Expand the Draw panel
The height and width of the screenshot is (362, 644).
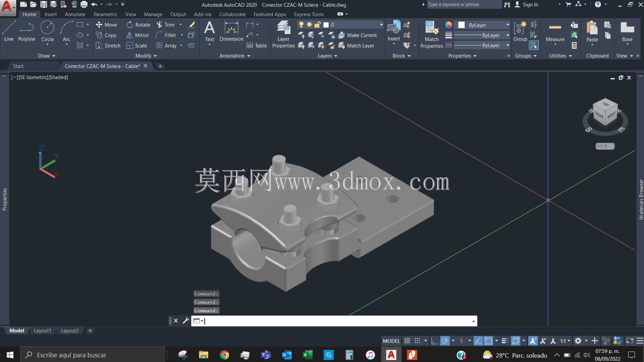[x=46, y=56]
